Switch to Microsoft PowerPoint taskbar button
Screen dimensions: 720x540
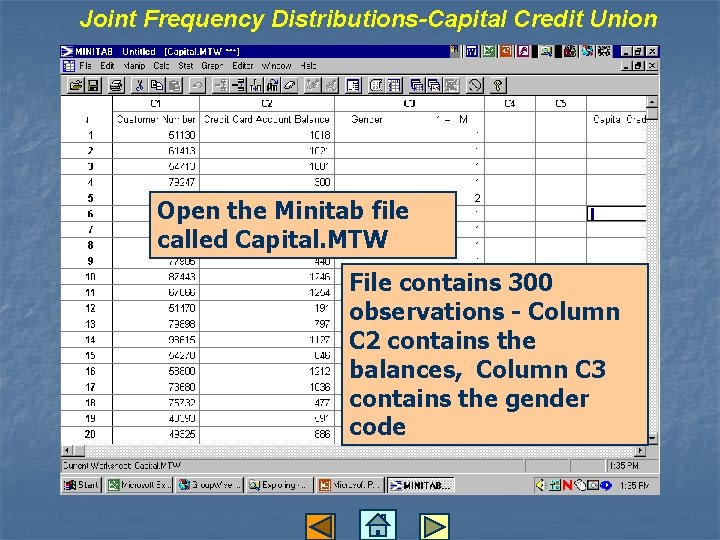(x=350, y=485)
